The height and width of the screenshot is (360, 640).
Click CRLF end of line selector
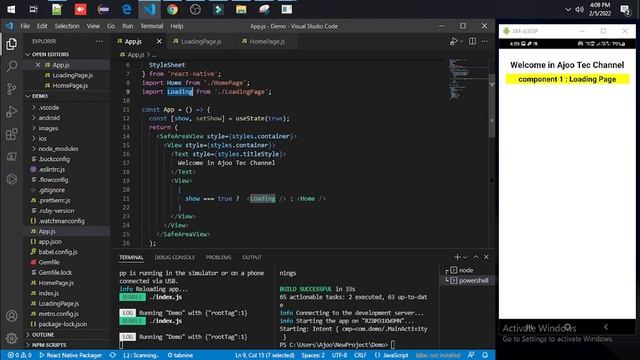[360, 355]
